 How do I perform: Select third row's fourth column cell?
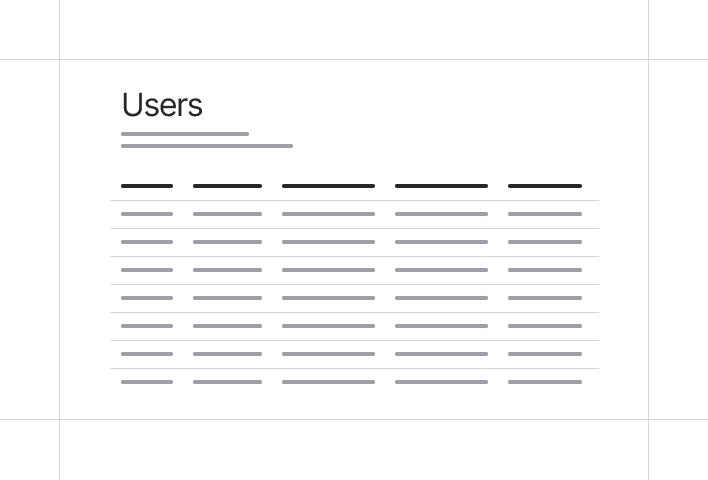pos(441,270)
